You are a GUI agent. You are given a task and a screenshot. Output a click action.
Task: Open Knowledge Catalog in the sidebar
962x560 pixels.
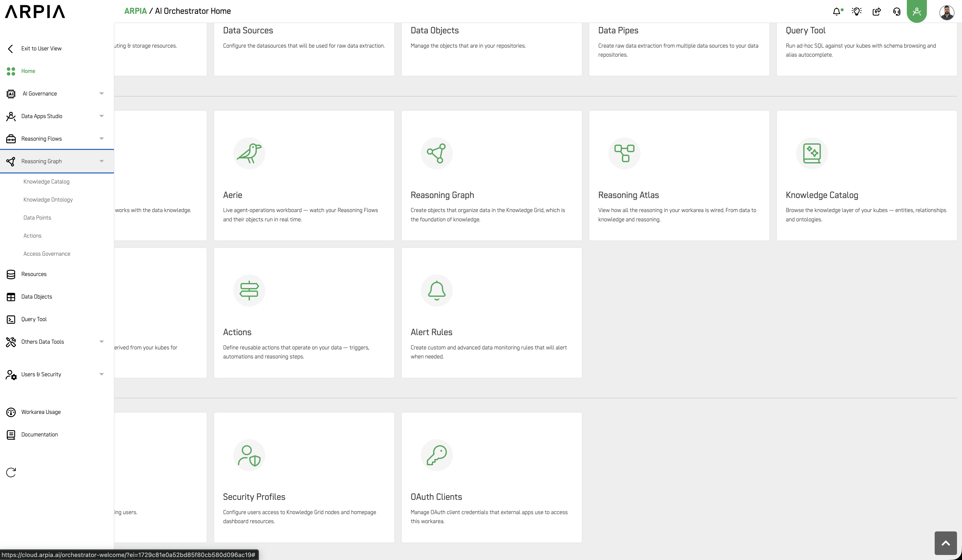(46, 181)
